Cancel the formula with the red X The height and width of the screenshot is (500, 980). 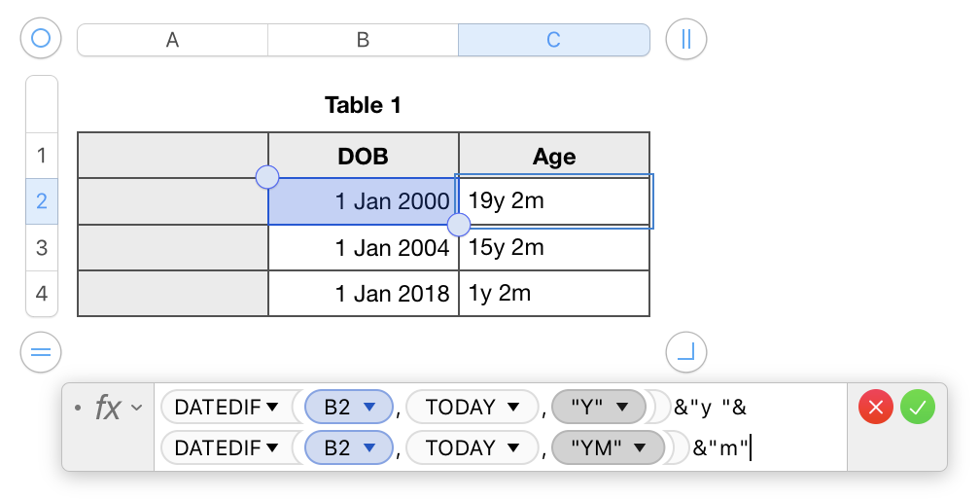[x=876, y=408]
